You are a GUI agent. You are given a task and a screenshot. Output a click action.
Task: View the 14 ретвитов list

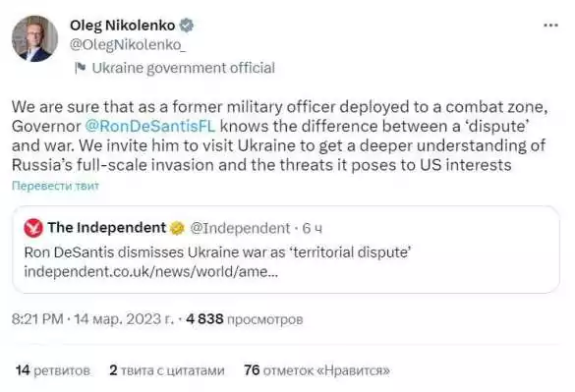click(53, 370)
